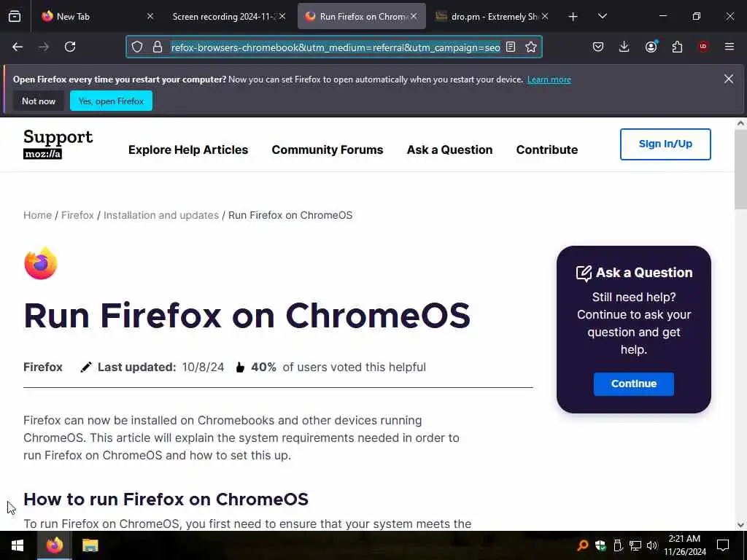Screen dimensions: 747x560
Task: Bookmark this page with the star
Action: [531, 47]
